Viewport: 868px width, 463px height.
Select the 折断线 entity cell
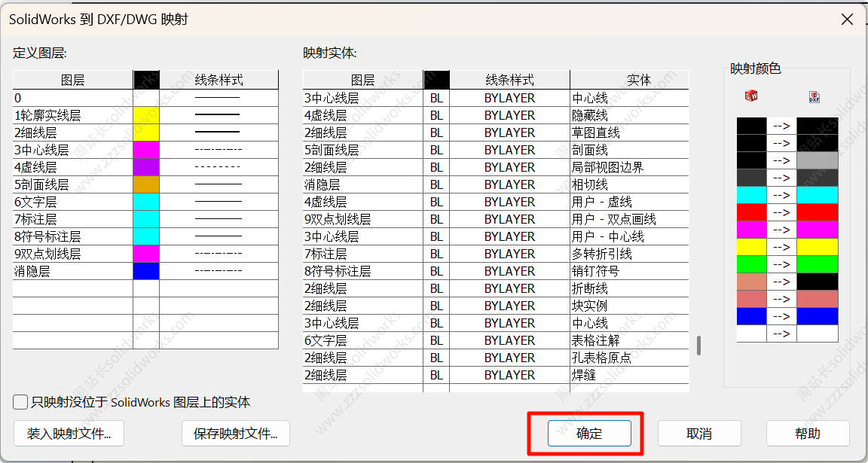(x=629, y=288)
